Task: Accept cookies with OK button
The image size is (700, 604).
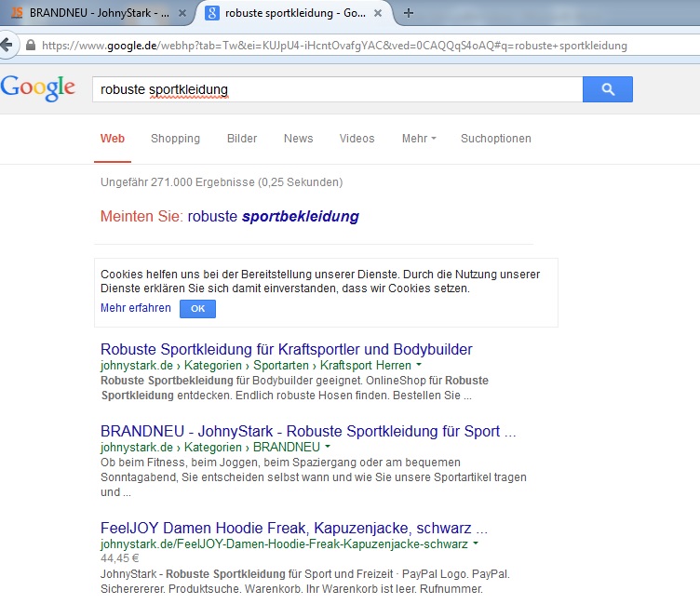Action: click(x=197, y=308)
